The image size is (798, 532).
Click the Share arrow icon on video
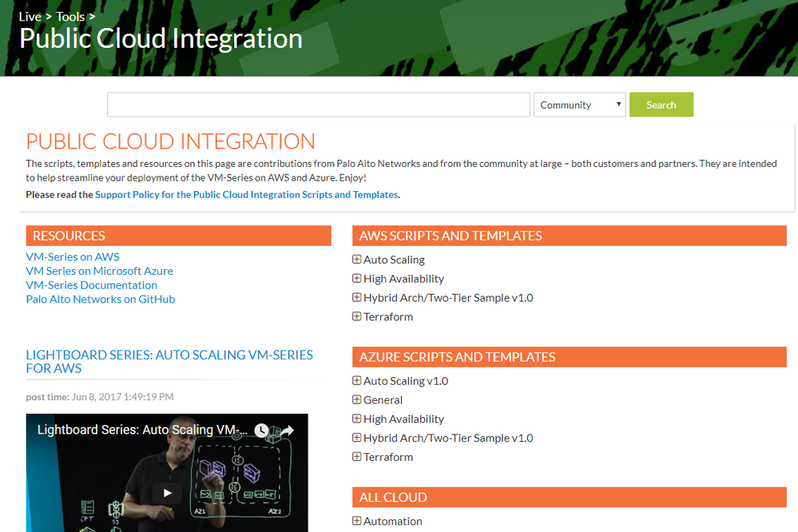point(288,431)
